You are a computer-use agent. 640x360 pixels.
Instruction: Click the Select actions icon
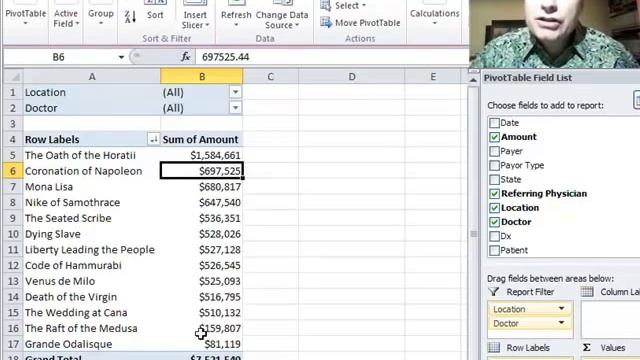325,6
